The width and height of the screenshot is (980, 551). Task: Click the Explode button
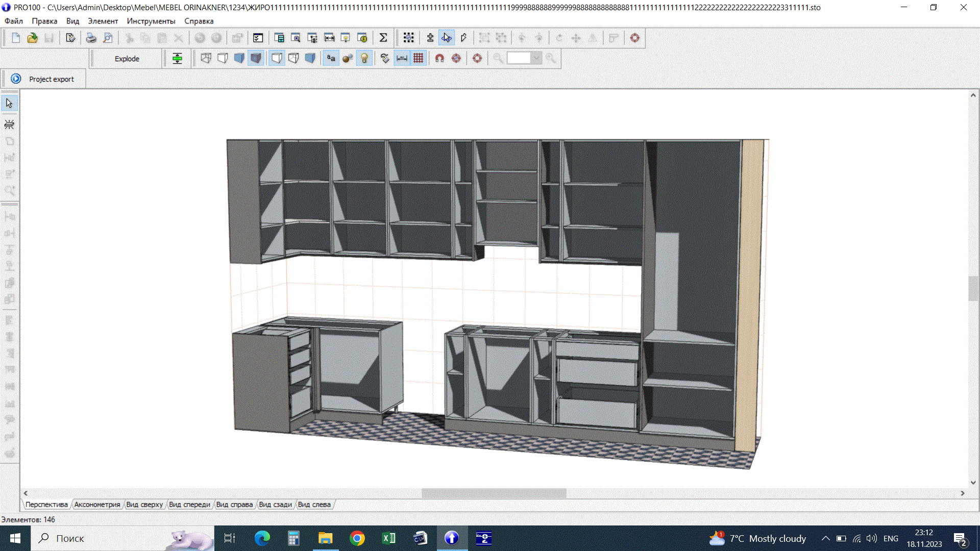126,58
